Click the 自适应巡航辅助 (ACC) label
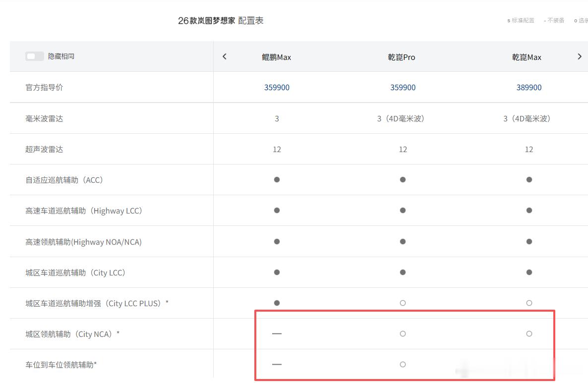Screen dimensions: 588x383 [64, 180]
